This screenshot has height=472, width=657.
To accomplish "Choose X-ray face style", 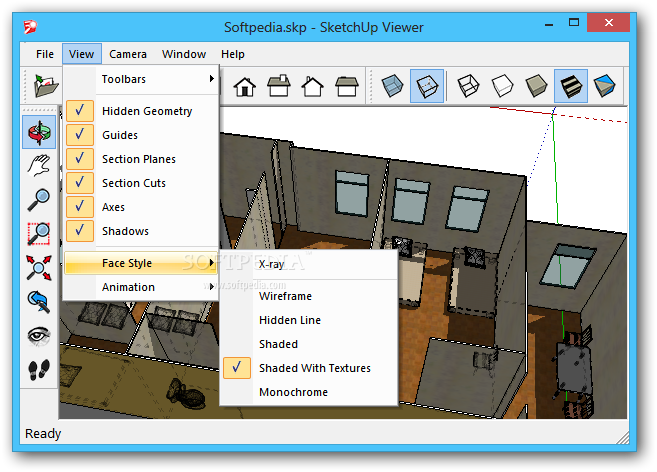I will (x=309, y=264).
